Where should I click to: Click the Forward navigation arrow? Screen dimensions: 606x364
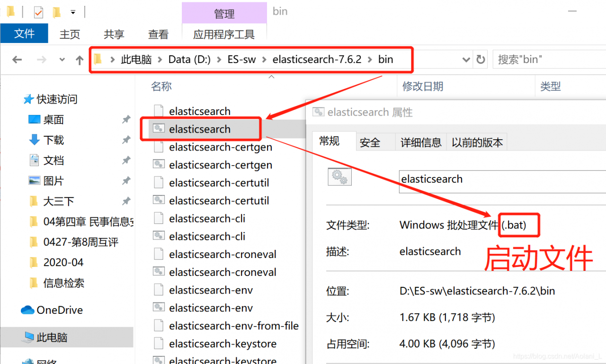pyautogui.click(x=42, y=60)
